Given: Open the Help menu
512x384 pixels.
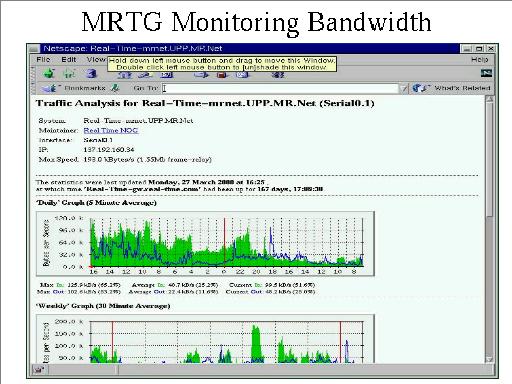Looking at the screenshot, I should pos(480,60).
